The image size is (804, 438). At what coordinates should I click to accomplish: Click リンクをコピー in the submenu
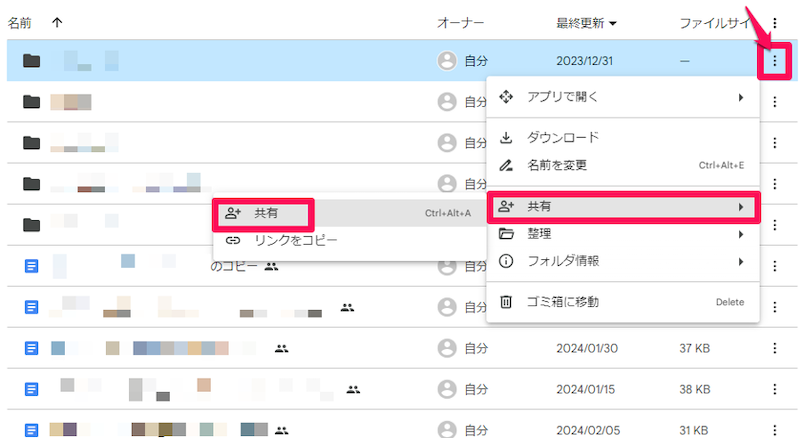tap(295, 240)
